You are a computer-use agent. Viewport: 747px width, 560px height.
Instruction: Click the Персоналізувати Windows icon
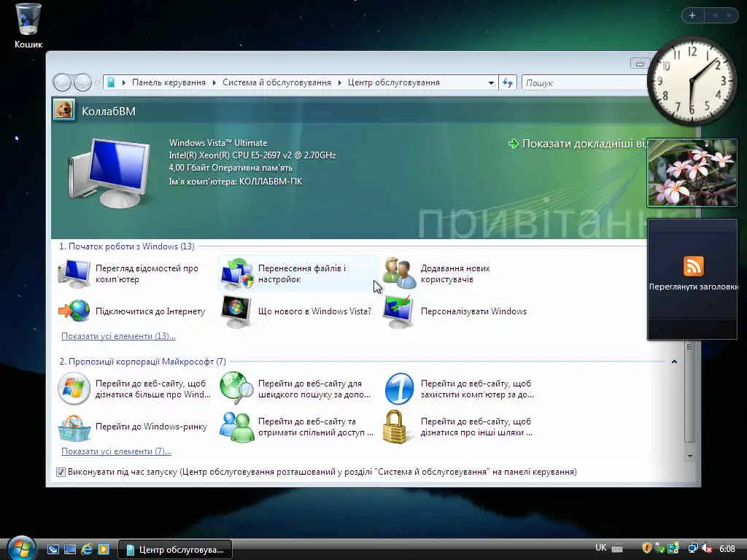399,311
